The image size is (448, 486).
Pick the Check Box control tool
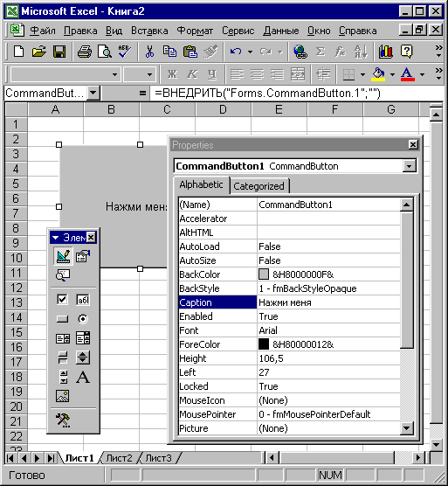point(62,299)
